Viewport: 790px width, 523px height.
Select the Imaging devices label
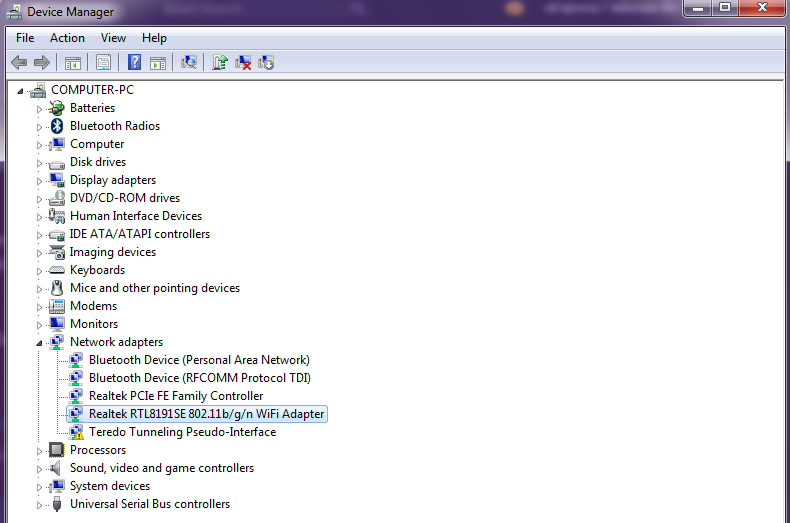point(113,252)
